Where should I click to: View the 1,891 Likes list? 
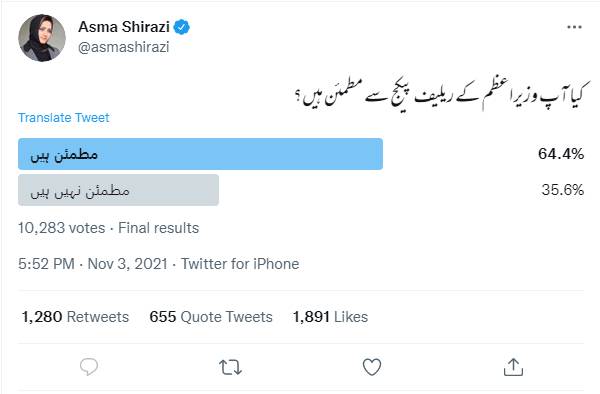tap(330, 317)
